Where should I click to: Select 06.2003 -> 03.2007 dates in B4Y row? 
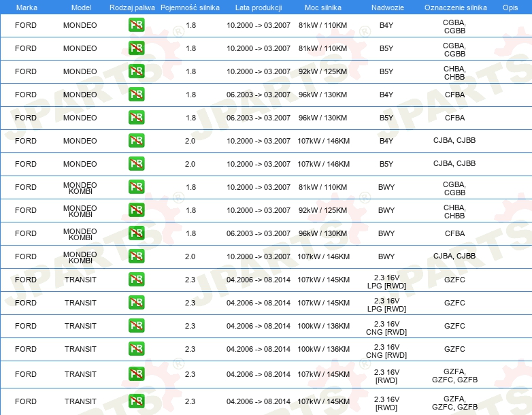259,95
